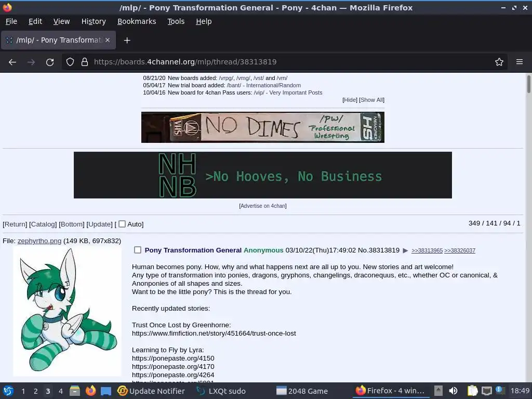The height and width of the screenshot is (399, 532).
Task: Click the forward navigation arrow
Action: (31, 62)
